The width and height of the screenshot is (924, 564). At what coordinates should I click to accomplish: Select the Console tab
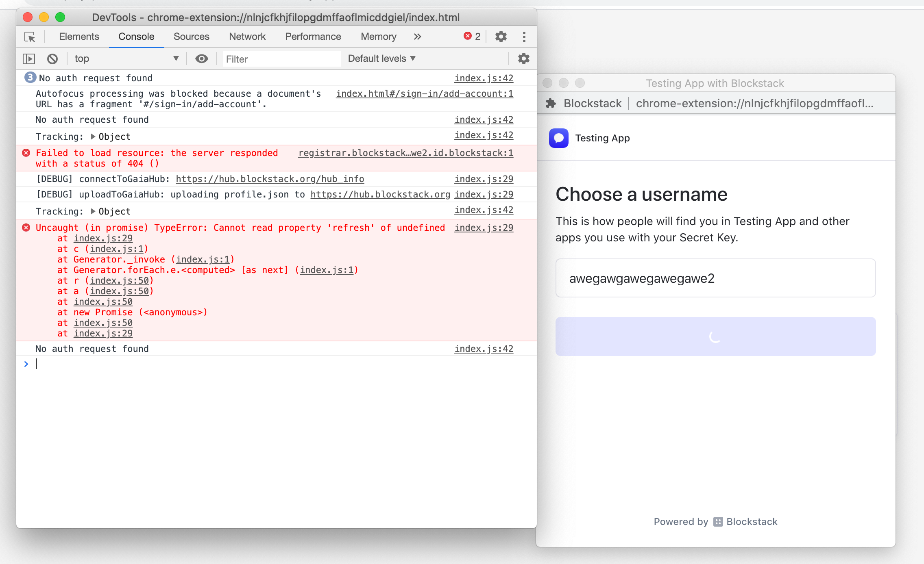point(136,37)
